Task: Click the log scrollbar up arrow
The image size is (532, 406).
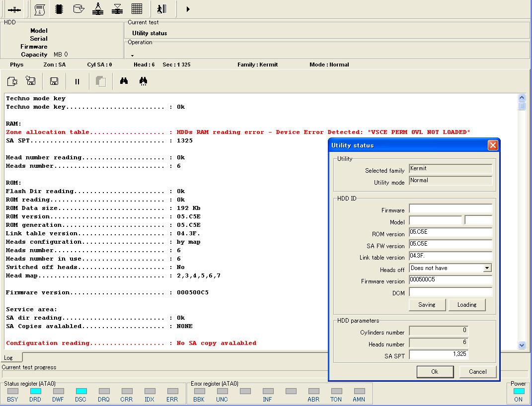Action: (x=522, y=98)
